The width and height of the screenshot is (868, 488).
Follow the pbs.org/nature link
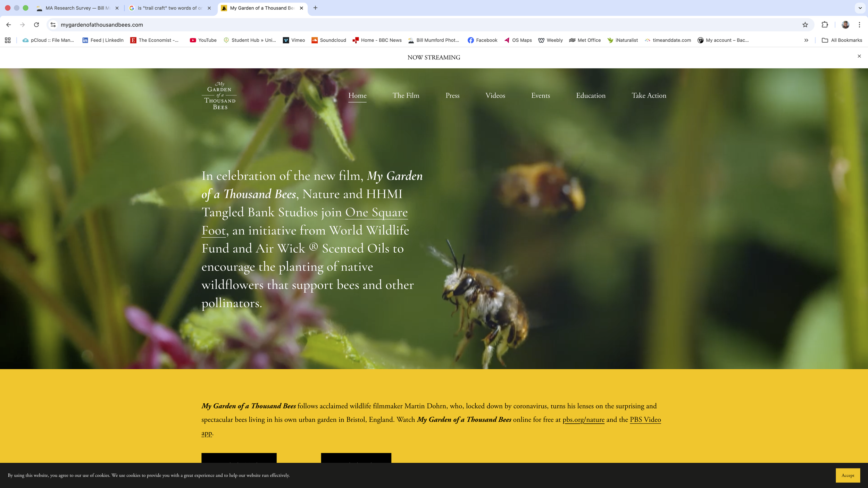583,420
